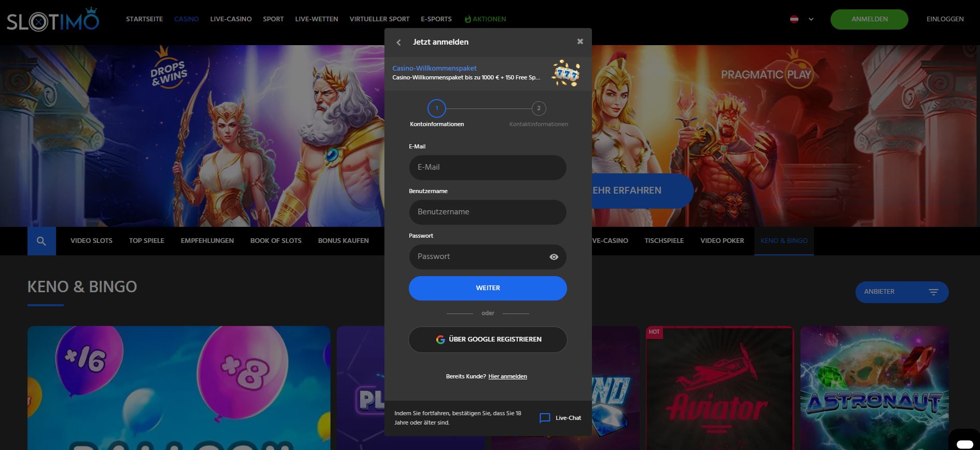The height and width of the screenshot is (450, 980).
Task: Open the Aviator game thumbnail
Action: pyautogui.click(x=720, y=388)
